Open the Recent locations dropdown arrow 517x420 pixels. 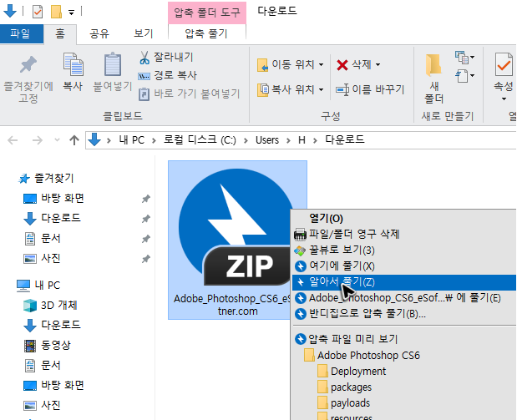click(57, 140)
